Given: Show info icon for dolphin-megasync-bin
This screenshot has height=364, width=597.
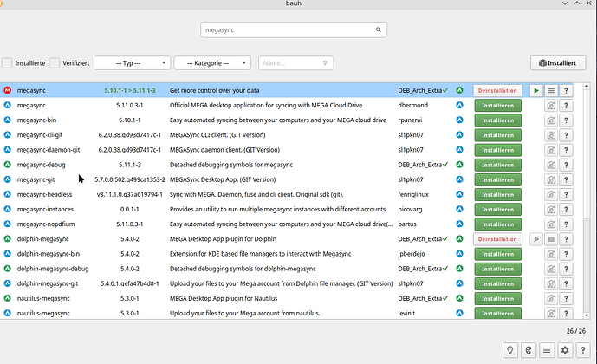Looking at the screenshot, I should [566, 254].
